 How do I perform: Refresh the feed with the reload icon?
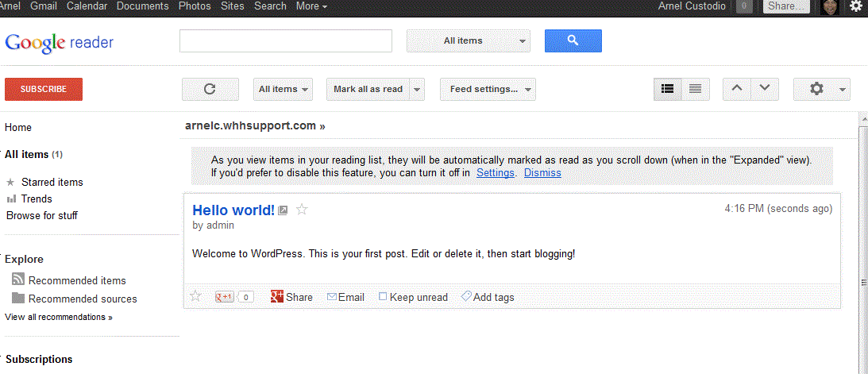point(210,89)
